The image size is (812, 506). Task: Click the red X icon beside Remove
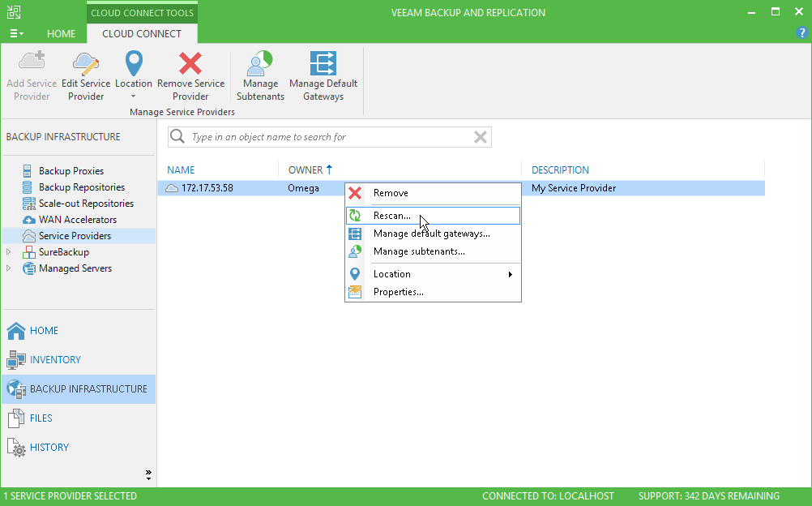pos(355,193)
